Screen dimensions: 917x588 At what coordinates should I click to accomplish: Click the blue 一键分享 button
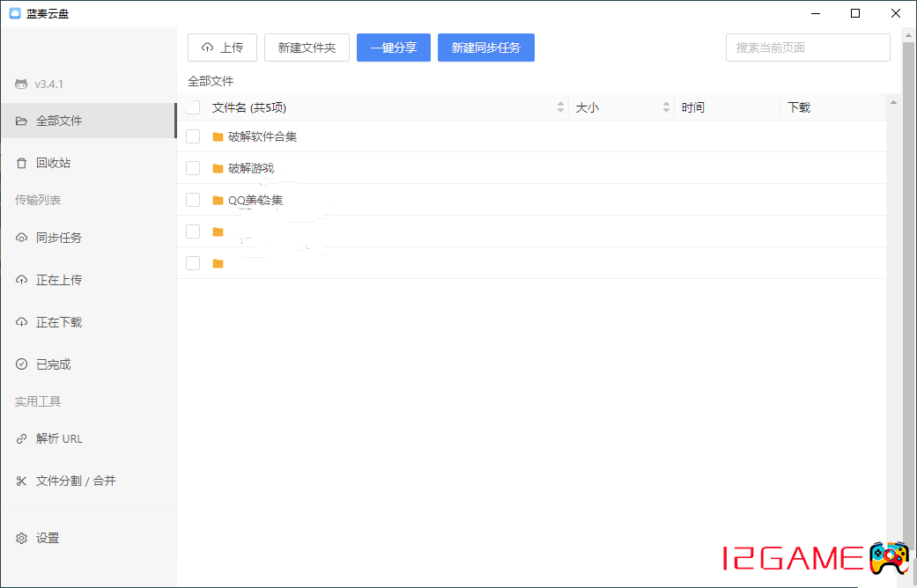394,48
